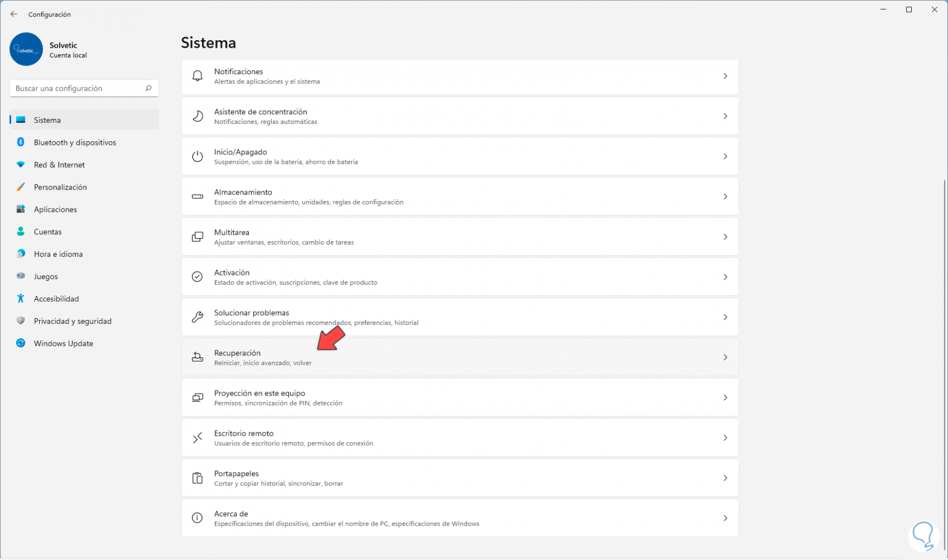
Task: Open Privacidad y seguridad section
Action: pos(72,321)
